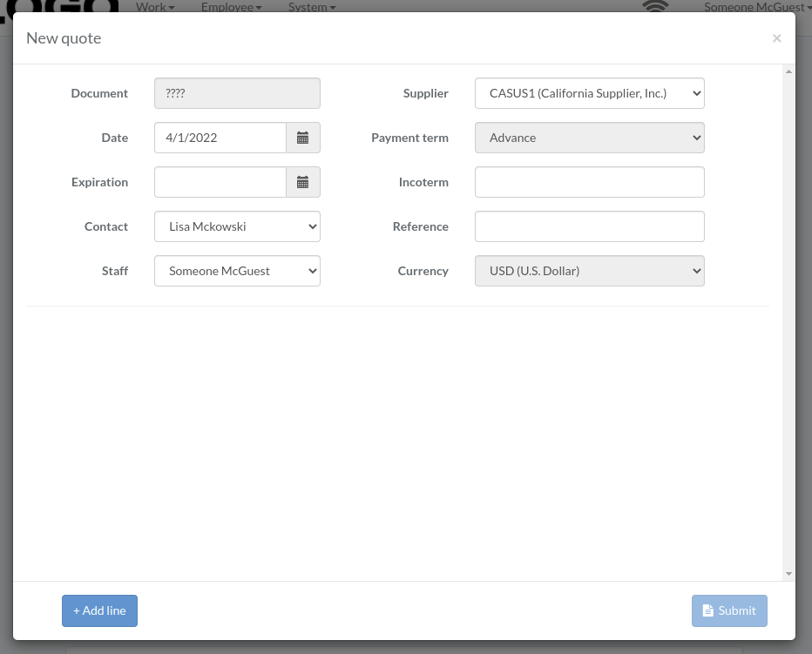Viewport: 812px width, 654px height.
Task: Click the Submit button
Action: point(729,611)
